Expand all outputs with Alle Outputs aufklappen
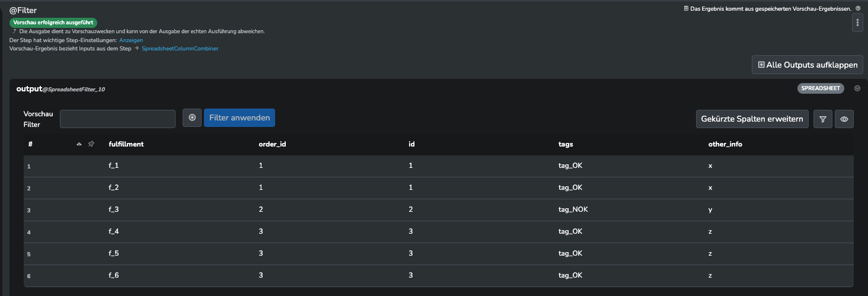 808,65
